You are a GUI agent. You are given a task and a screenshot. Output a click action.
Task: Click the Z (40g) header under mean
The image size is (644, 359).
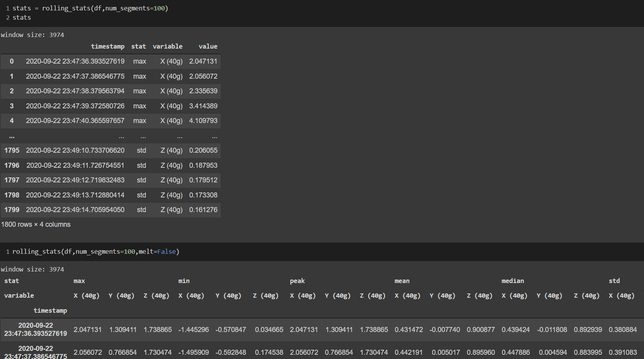point(479,295)
